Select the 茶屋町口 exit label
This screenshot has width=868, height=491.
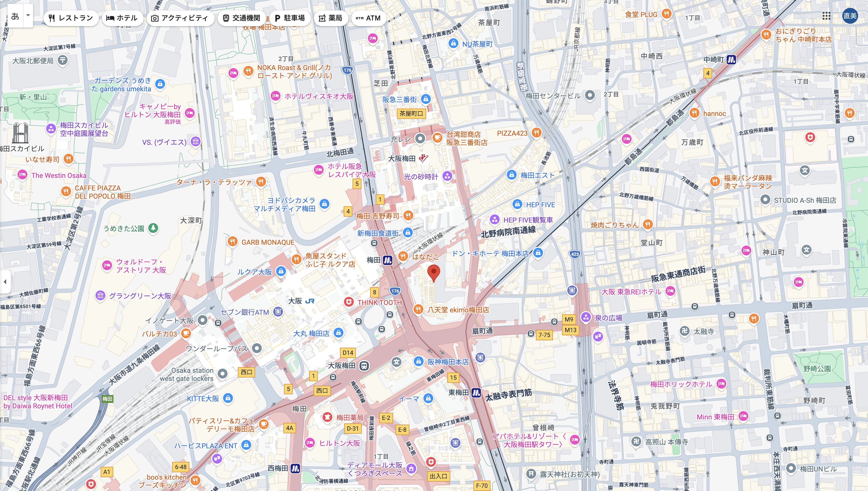click(x=411, y=114)
